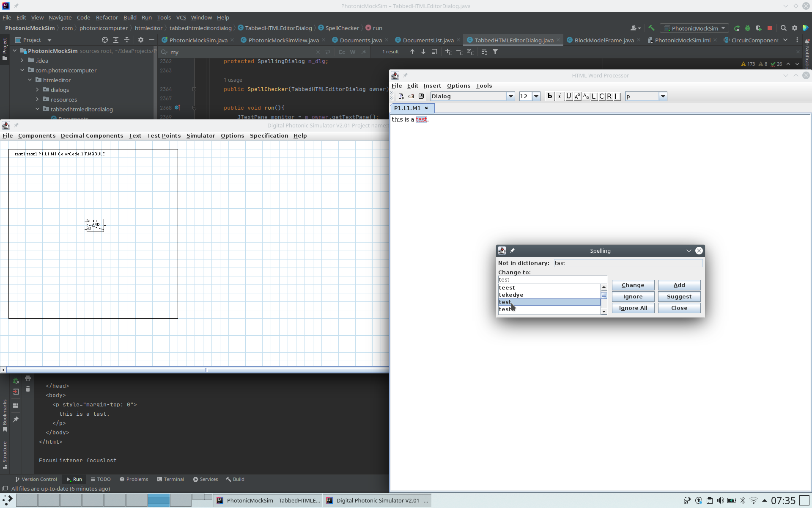The height and width of the screenshot is (508, 812).
Task: Click the filter search results funnel icon
Action: pos(495,52)
